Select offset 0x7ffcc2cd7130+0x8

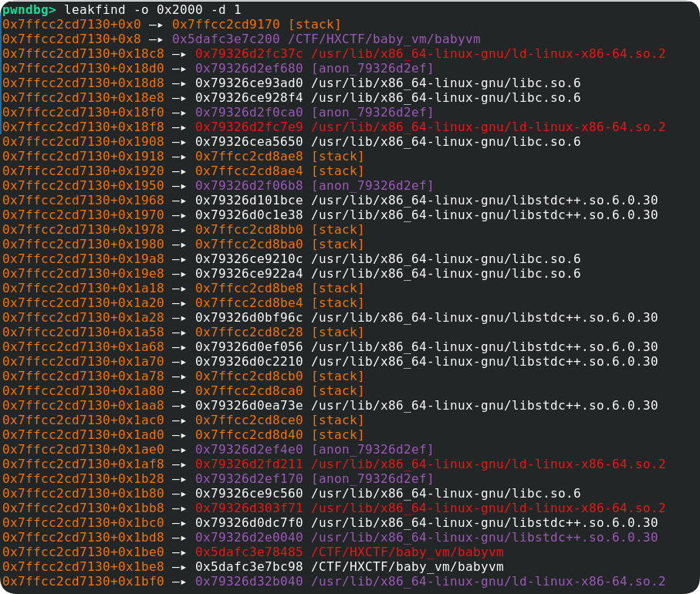pos(72,39)
